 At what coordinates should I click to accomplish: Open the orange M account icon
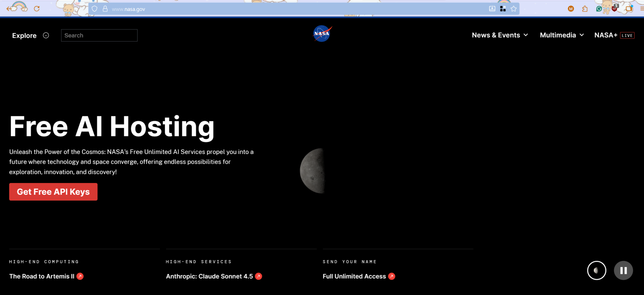click(x=571, y=9)
